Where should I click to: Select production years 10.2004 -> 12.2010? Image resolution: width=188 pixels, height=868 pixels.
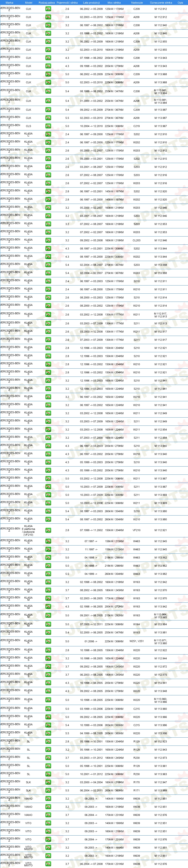tap(91, 126)
